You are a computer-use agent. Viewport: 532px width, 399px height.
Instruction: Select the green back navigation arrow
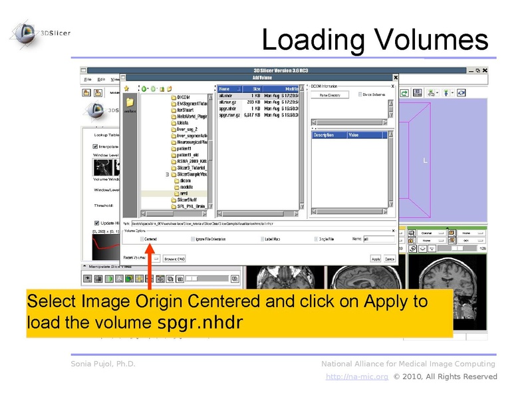tap(143, 89)
